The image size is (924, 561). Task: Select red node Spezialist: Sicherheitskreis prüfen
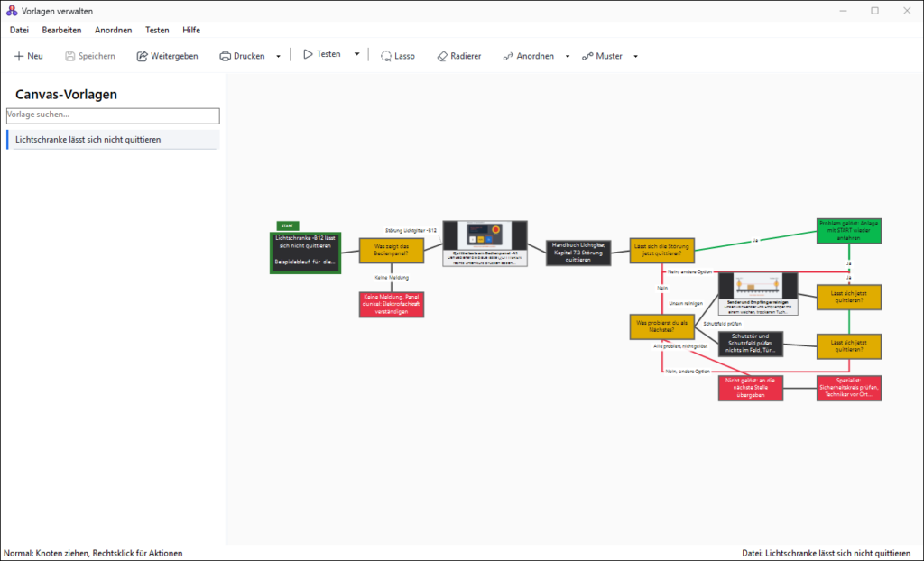(x=849, y=389)
